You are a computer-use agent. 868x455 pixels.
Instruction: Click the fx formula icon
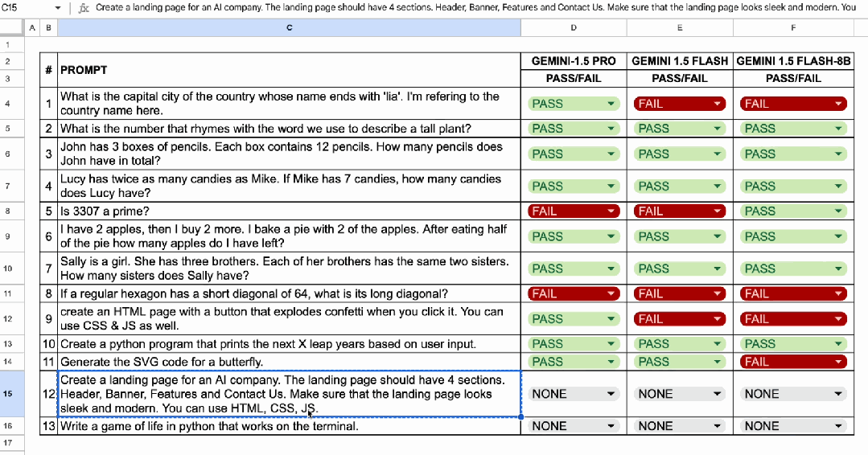[x=84, y=8]
